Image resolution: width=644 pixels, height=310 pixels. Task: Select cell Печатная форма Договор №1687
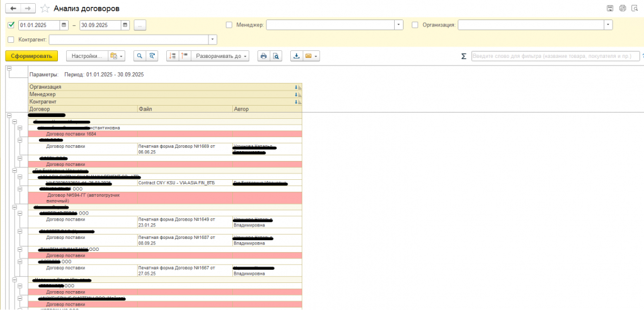[x=185, y=240]
